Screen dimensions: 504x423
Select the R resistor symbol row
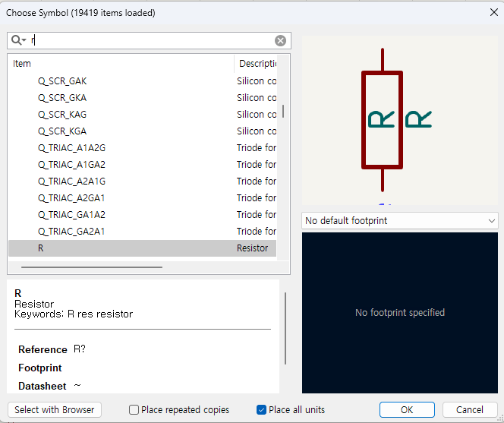point(142,248)
